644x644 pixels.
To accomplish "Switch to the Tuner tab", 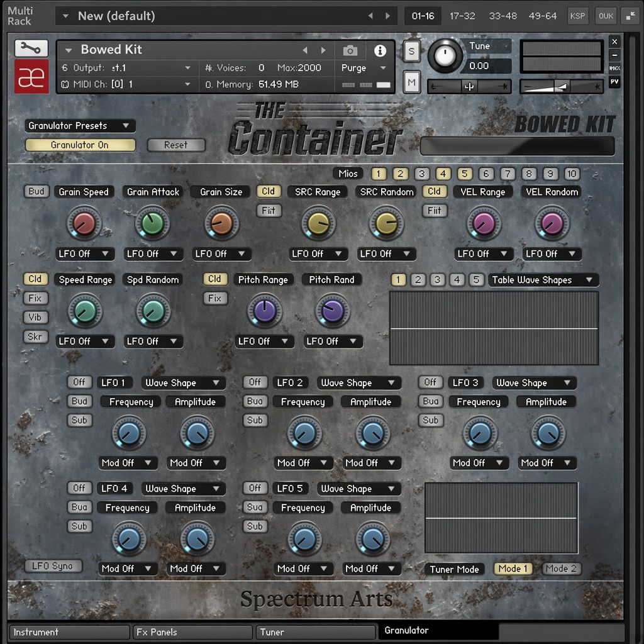I will coord(316,632).
